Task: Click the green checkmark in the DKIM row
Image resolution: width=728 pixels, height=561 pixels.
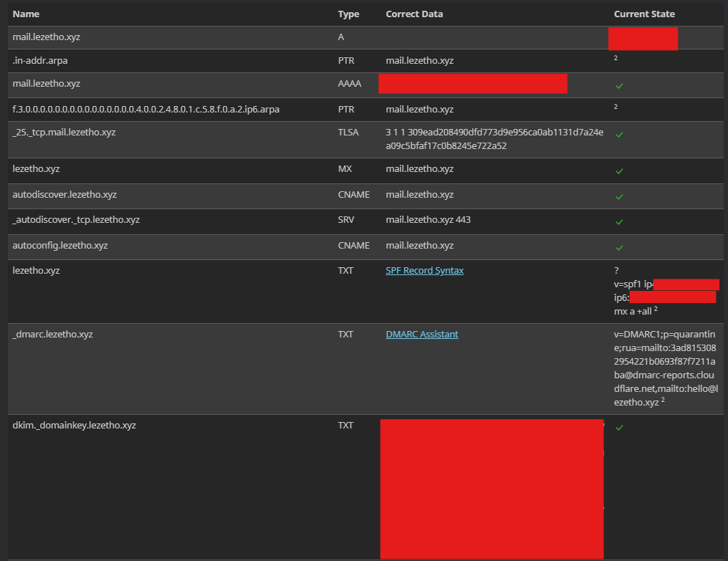Action: (x=619, y=428)
